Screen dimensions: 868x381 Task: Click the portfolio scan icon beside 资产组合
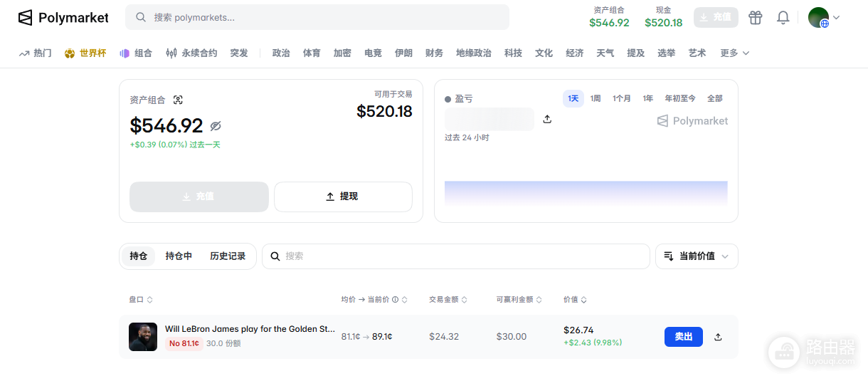[178, 100]
